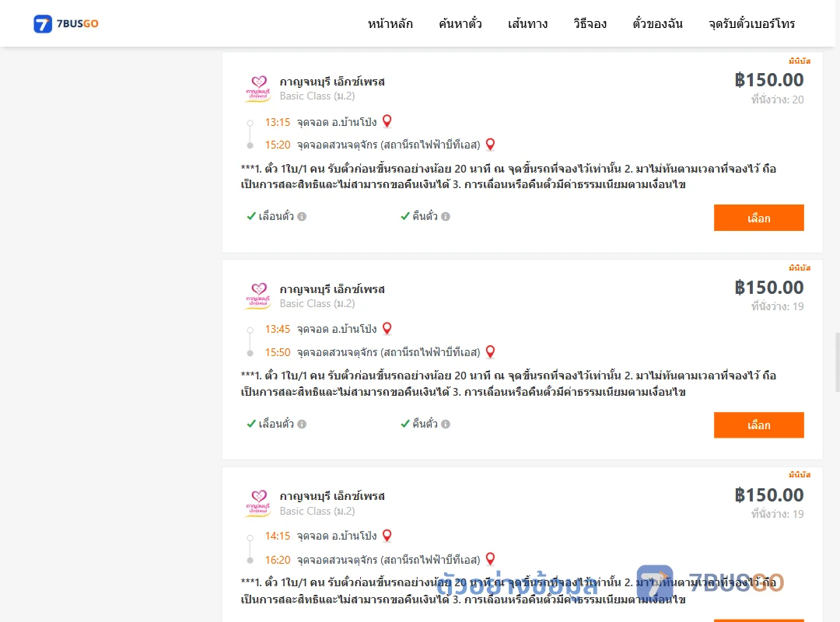Viewport: 840px width, 622px height.
Task: Go to หน้าหลัก menu item
Action: (390, 23)
